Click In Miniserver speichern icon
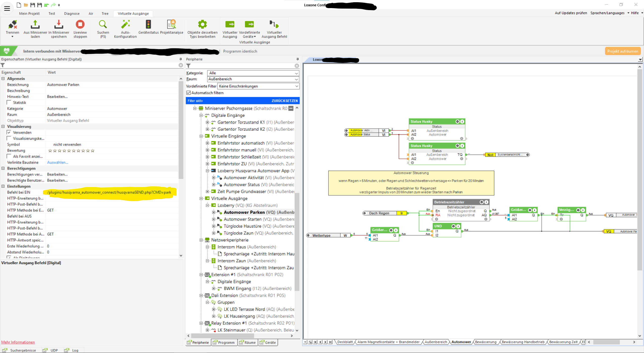644x353 pixels. [59, 25]
